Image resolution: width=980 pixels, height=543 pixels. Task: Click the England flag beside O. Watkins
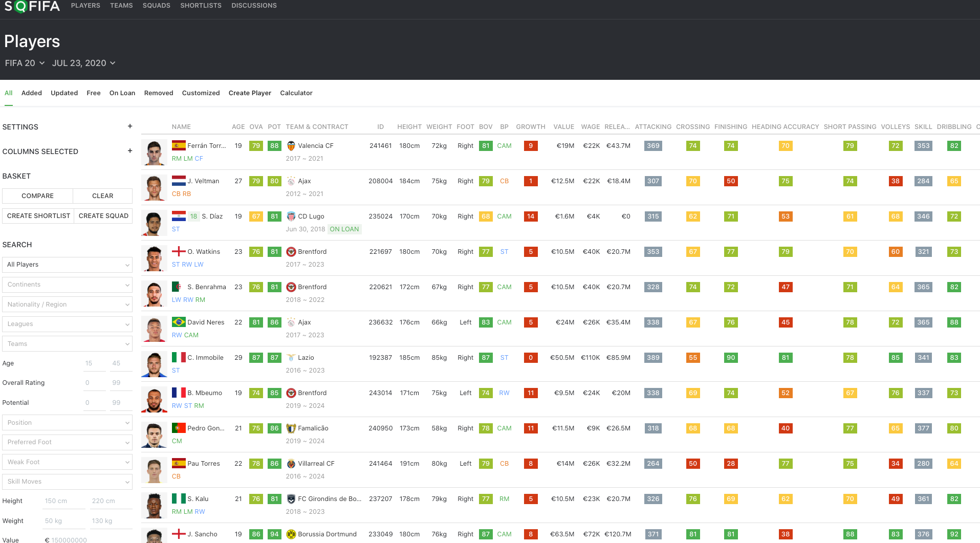(x=179, y=251)
